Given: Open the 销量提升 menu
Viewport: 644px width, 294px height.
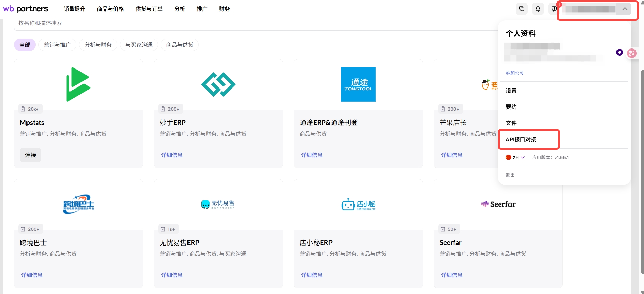Looking at the screenshot, I should click(74, 9).
